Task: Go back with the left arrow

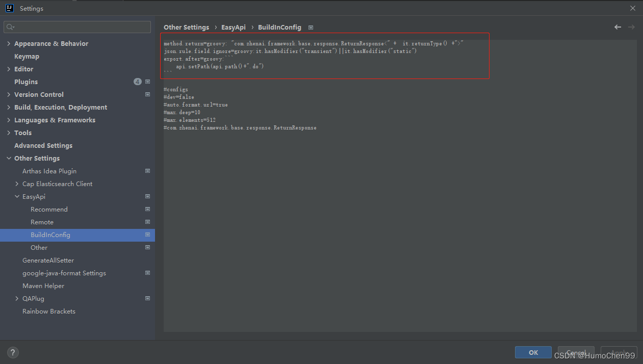Action: pyautogui.click(x=618, y=27)
